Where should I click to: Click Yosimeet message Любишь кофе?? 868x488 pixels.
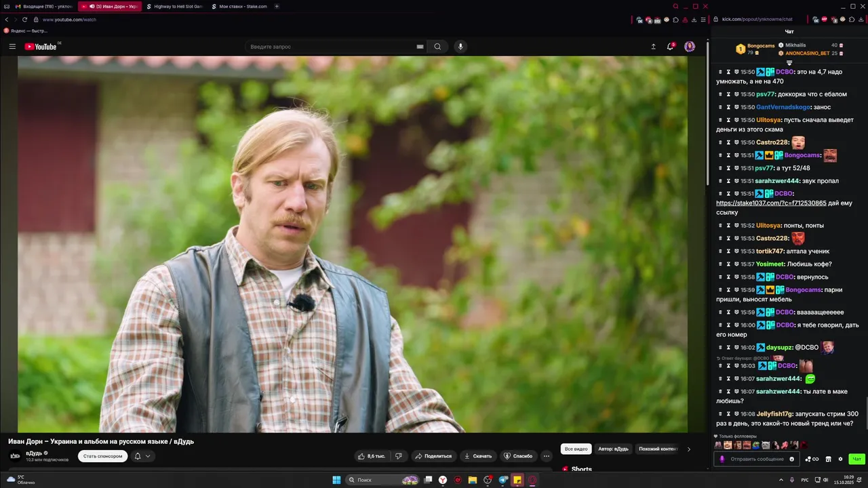pyautogui.click(x=810, y=264)
